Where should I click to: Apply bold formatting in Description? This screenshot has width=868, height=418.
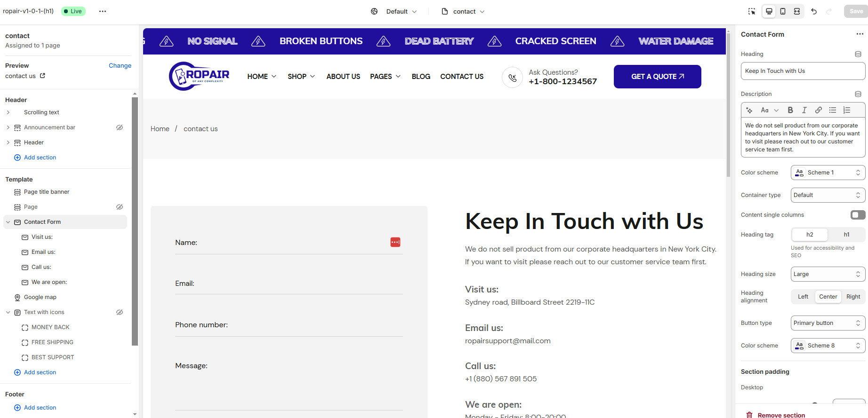790,110
